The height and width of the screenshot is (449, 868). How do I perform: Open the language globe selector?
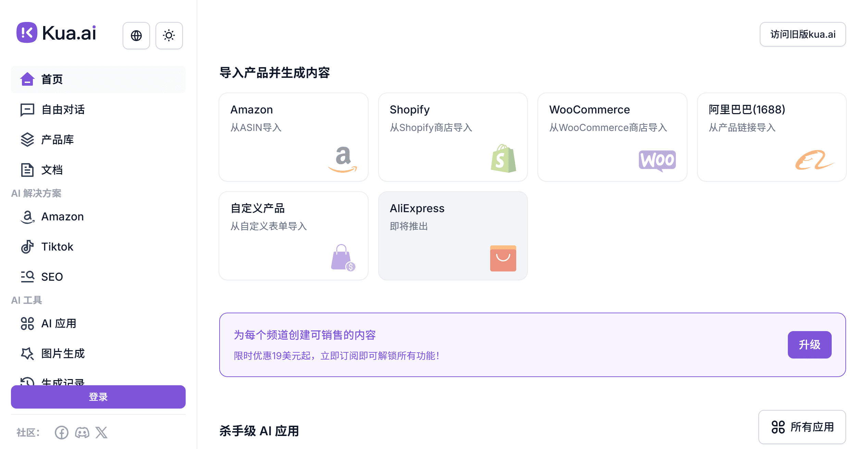136,35
